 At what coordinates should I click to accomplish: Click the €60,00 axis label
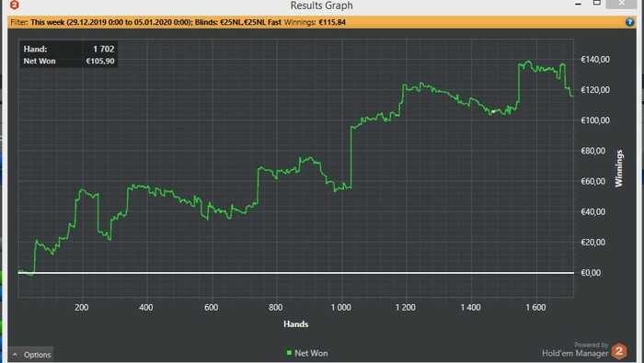click(593, 181)
